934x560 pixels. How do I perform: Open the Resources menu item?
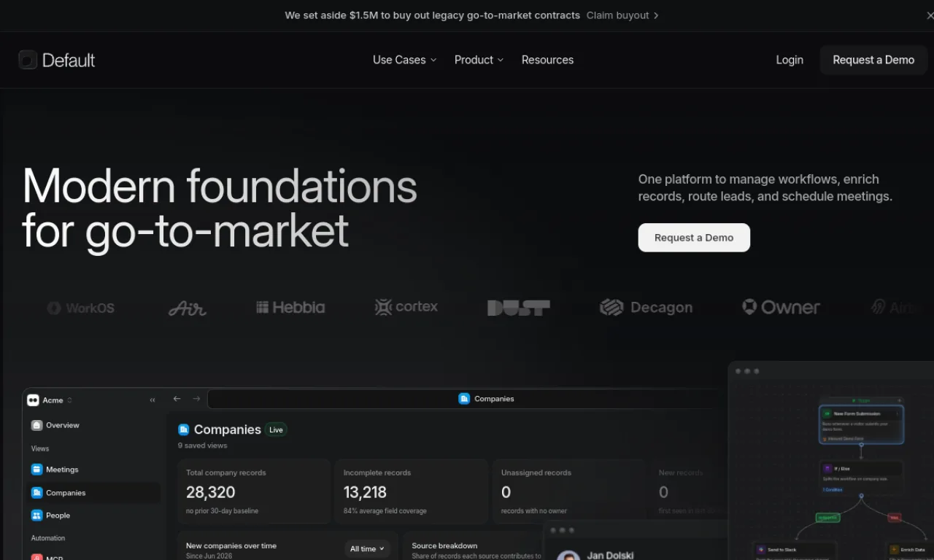(x=547, y=60)
